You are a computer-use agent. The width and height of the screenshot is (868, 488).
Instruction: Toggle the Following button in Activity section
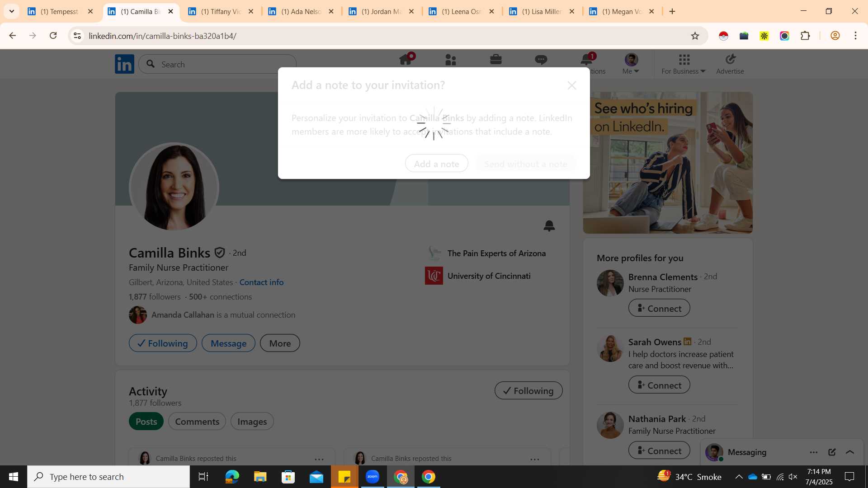(528, 390)
